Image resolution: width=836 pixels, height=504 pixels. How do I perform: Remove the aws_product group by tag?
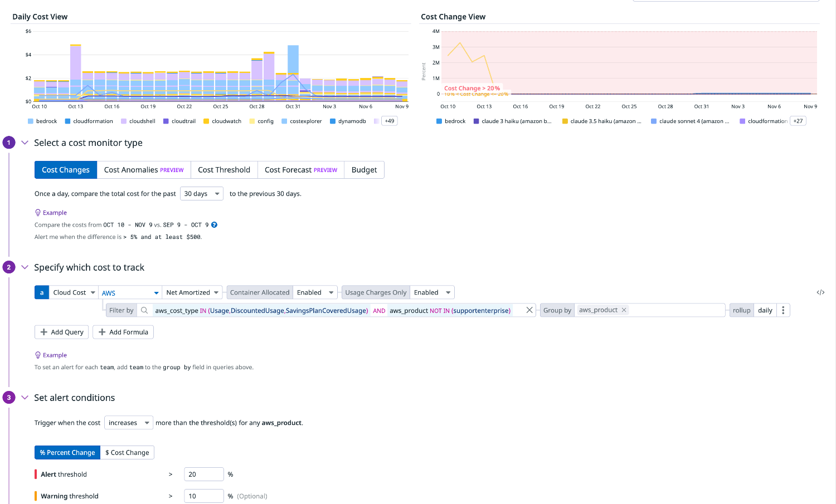[624, 310]
